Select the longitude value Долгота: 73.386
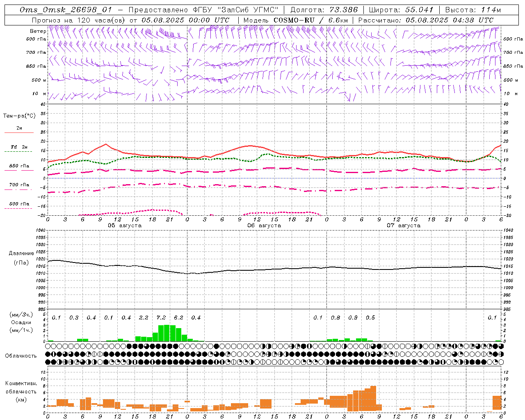The image size is (525, 420). click(324, 10)
